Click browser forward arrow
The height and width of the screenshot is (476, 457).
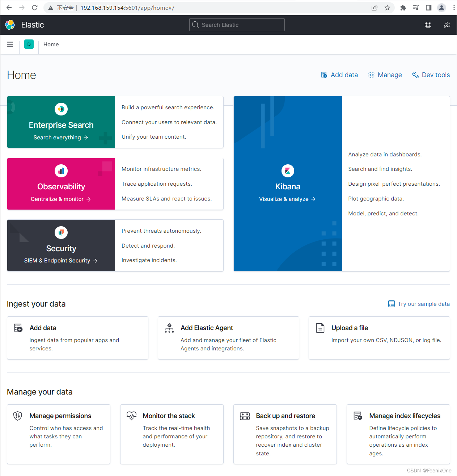click(x=22, y=8)
